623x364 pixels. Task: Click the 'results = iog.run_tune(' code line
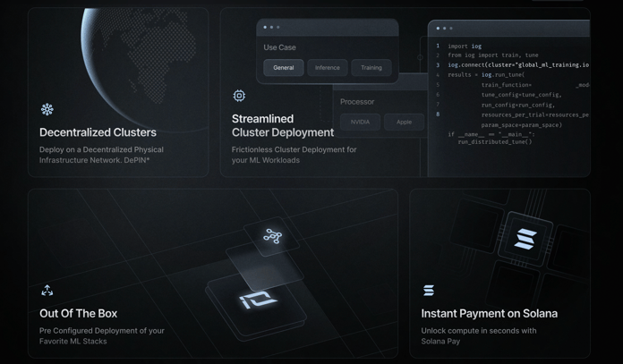(486, 74)
